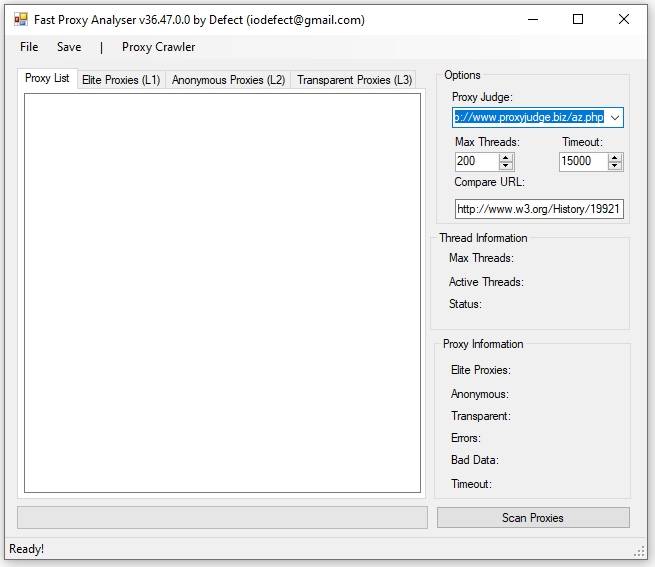Decrease Max Threads with down arrow

click(x=506, y=165)
